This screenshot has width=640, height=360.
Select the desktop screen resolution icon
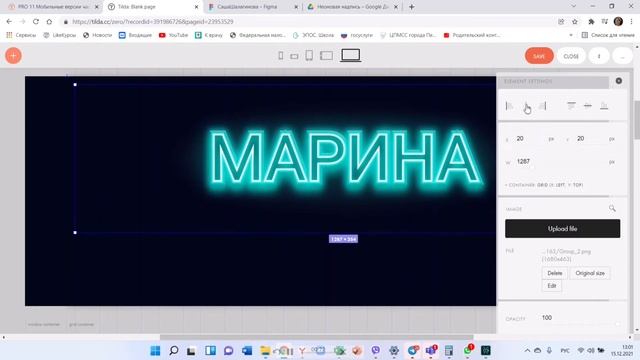point(351,55)
